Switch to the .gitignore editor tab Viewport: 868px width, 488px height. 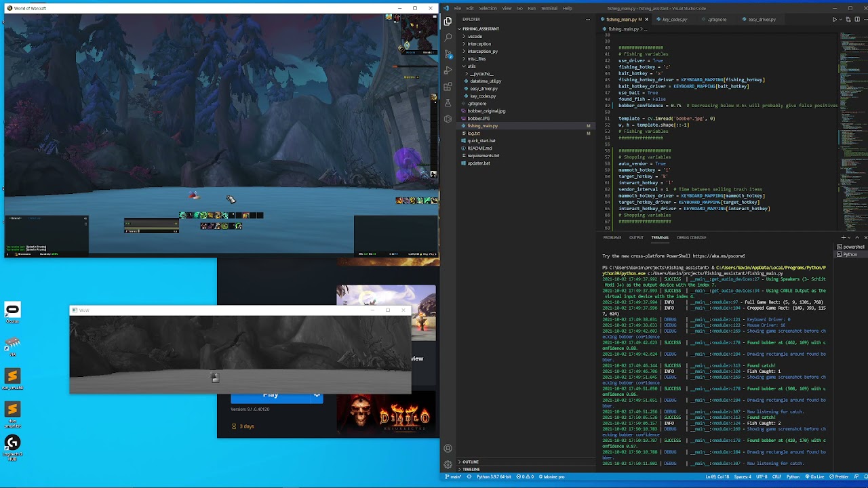pyautogui.click(x=717, y=20)
